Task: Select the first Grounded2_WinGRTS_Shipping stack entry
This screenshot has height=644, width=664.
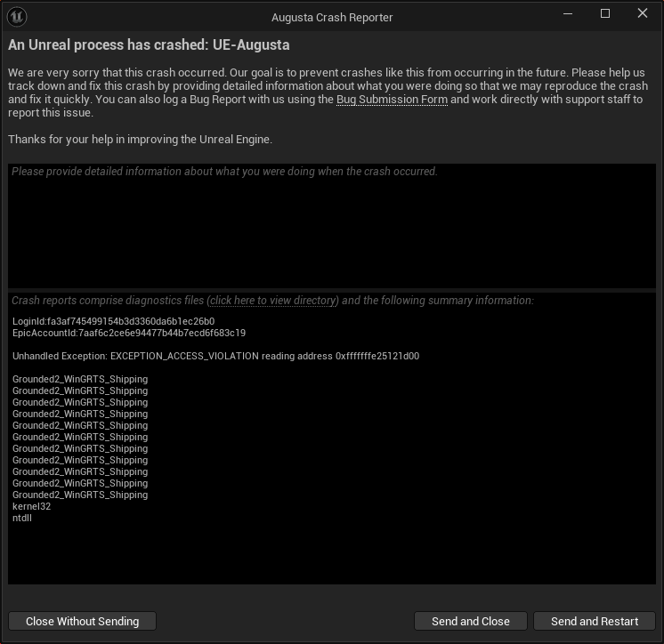Action: click(x=80, y=379)
